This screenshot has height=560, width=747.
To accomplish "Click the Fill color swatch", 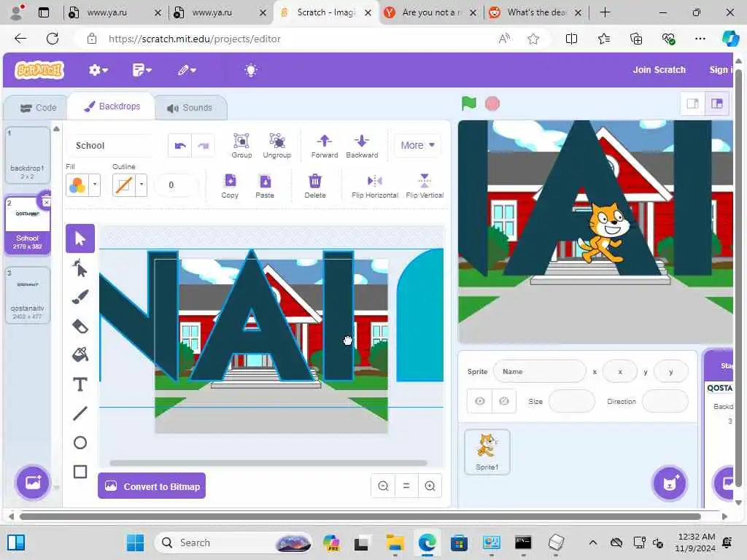I will (x=77, y=184).
